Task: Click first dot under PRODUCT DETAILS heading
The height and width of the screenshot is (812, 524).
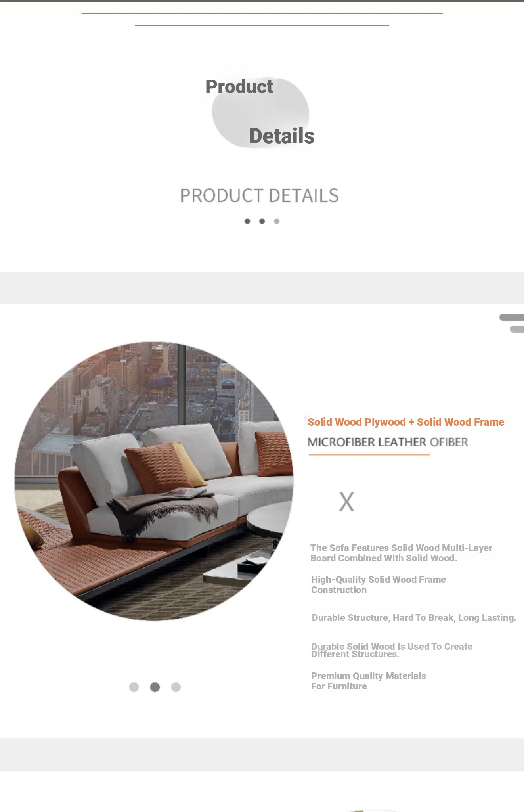Action: point(247,221)
